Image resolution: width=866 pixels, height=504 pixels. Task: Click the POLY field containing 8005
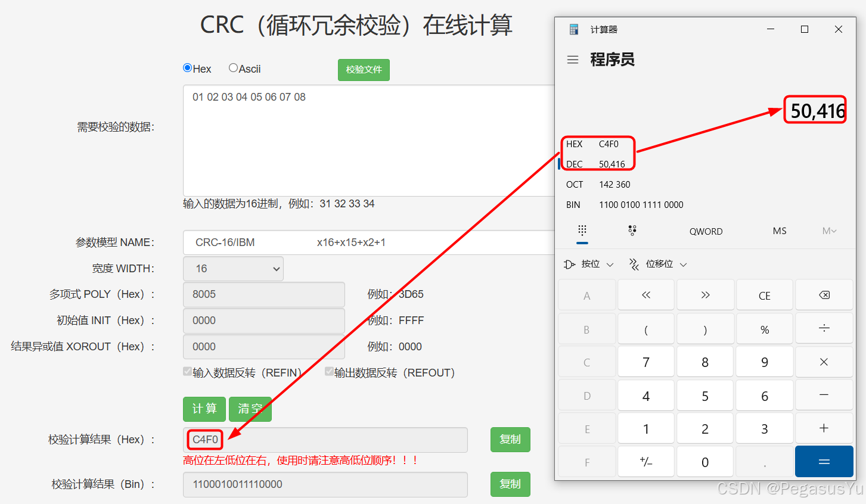click(264, 294)
